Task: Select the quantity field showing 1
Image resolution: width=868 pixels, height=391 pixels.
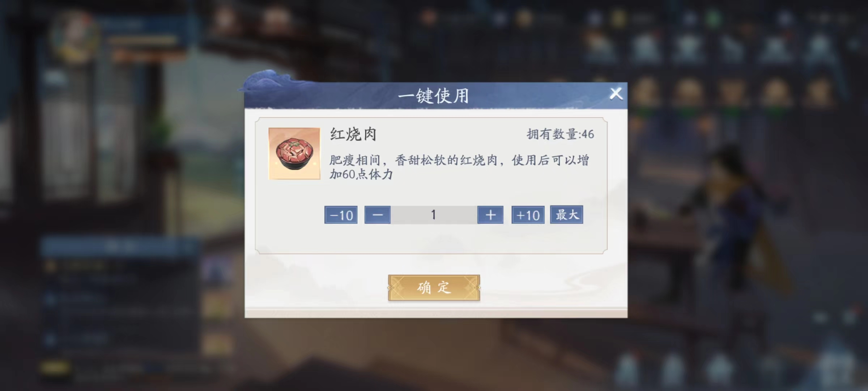Action: pyautogui.click(x=434, y=215)
